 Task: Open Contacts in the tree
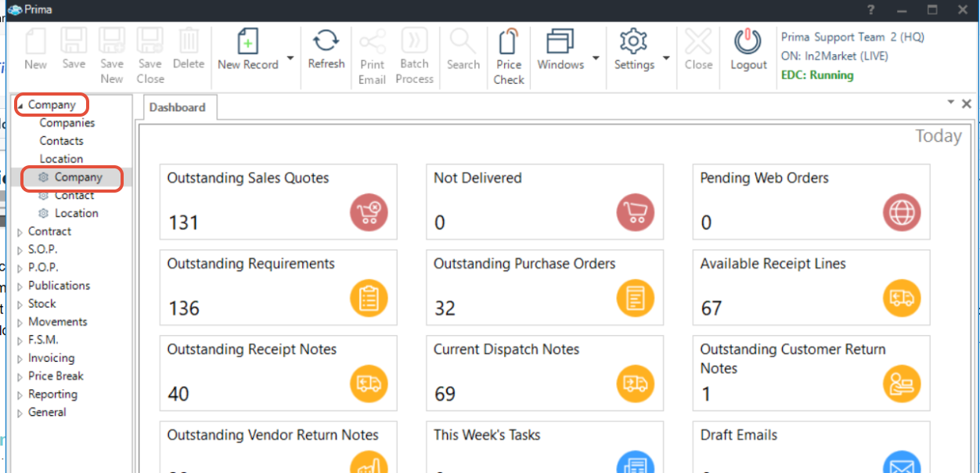pyautogui.click(x=62, y=141)
